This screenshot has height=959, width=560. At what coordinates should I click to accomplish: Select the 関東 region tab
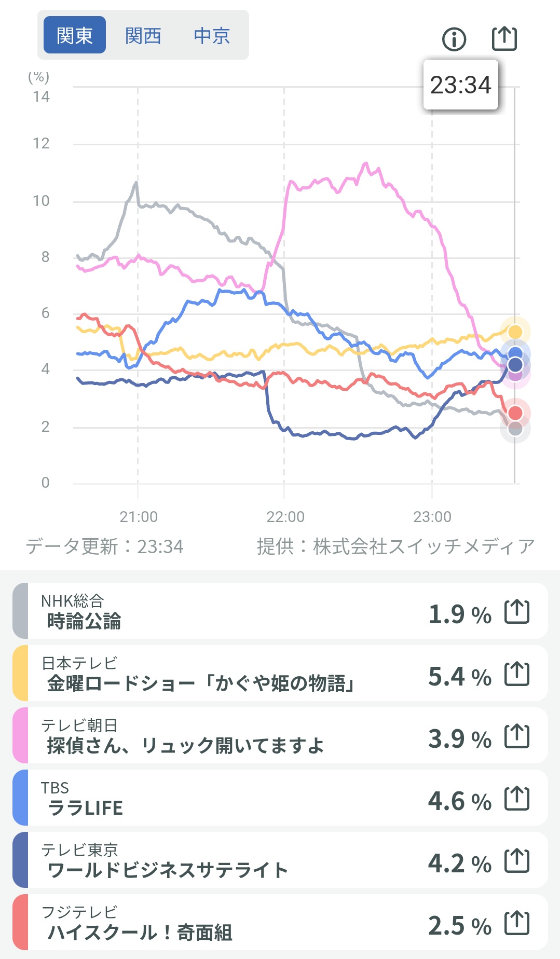pos(75,35)
